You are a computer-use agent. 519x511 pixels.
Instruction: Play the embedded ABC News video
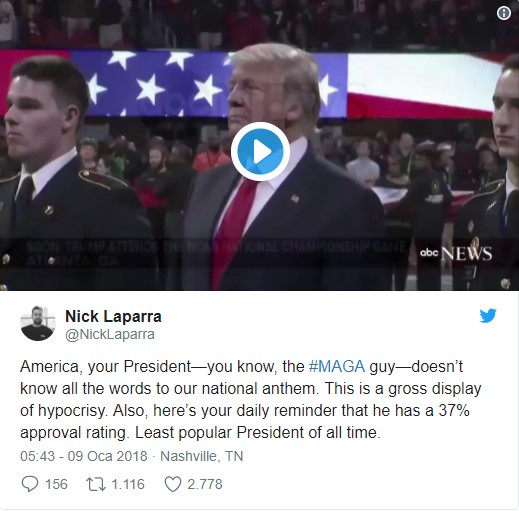click(260, 152)
